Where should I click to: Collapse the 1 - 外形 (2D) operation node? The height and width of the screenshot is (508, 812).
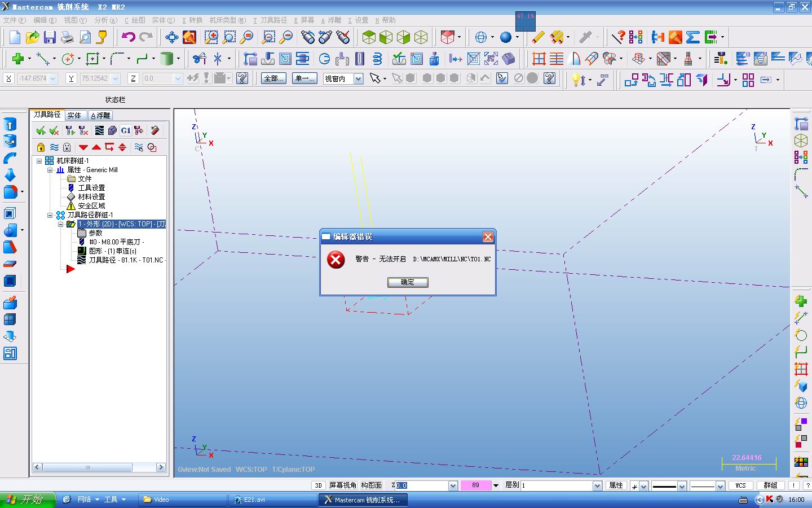coord(60,224)
